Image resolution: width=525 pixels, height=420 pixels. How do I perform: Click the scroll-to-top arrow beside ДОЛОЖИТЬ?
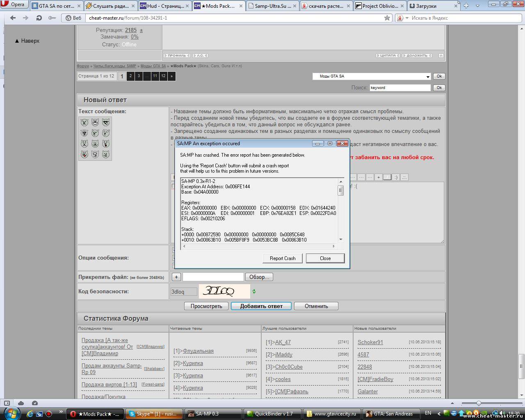tap(441, 55)
